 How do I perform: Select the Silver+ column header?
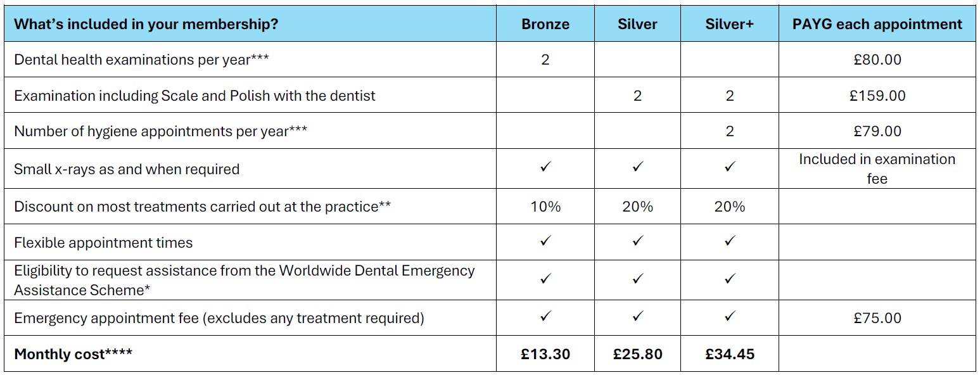click(x=730, y=25)
